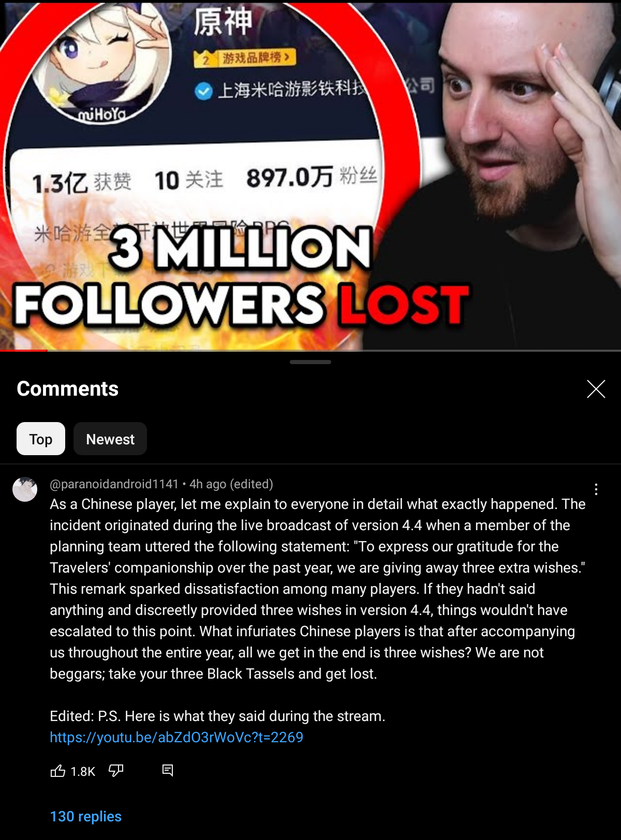The height and width of the screenshot is (840, 621).
Task: Open the three-dot comment options menu
Action: click(x=596, y=489)
